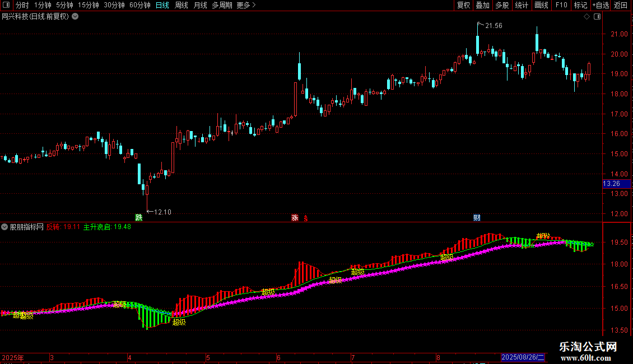Expand the 更多 periods menu

(246, 5)
